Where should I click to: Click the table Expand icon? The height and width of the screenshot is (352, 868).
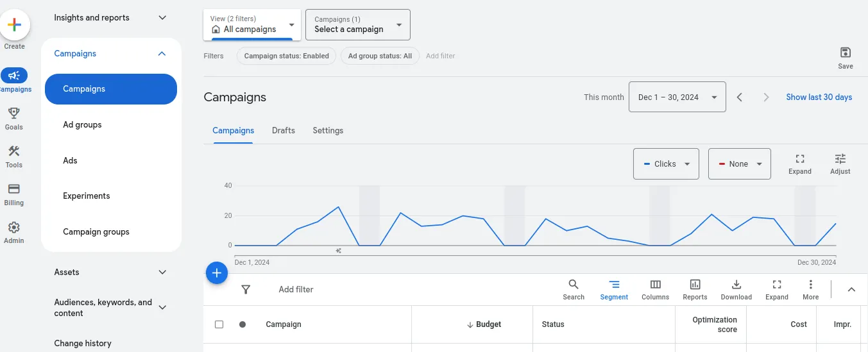(777, 285)
